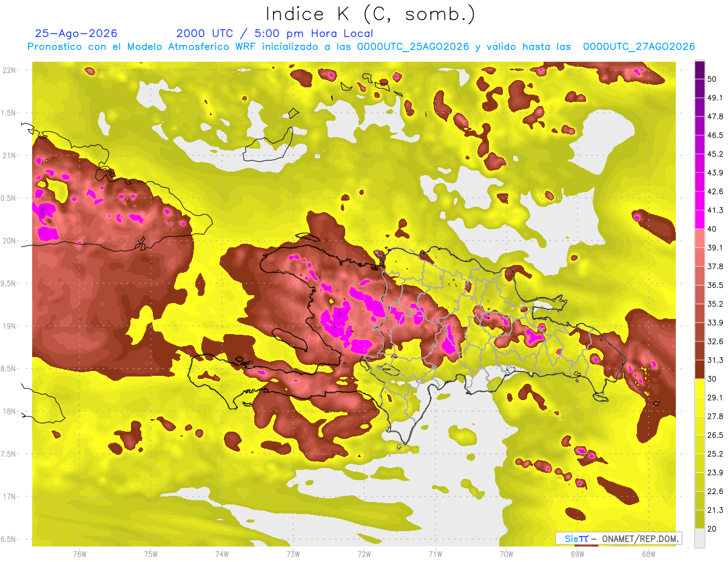Click the colorbar value '45.2'
Screen dimensions: 728x562
point(716,154)
